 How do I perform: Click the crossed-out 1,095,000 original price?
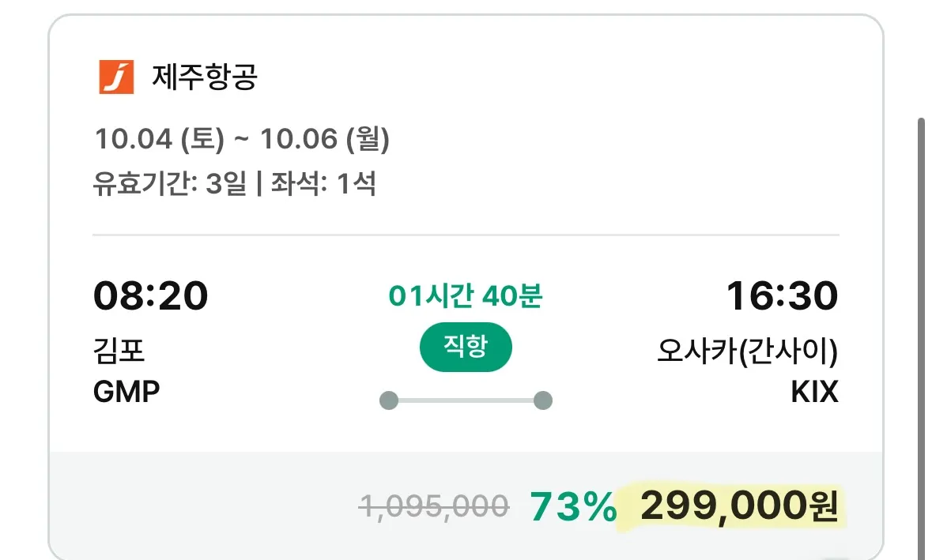coord(434,506)
